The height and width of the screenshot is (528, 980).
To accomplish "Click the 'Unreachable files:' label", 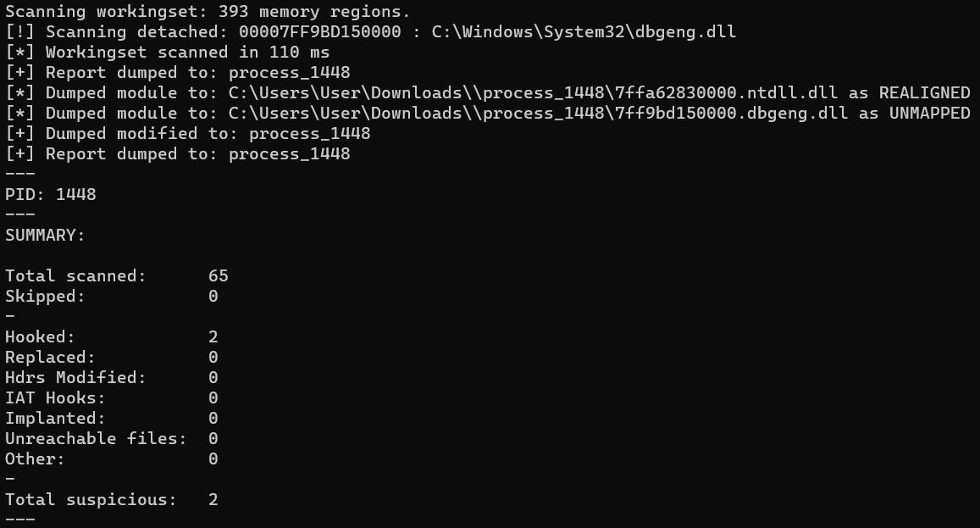I will pyautogui.click(x=96, y=438).
